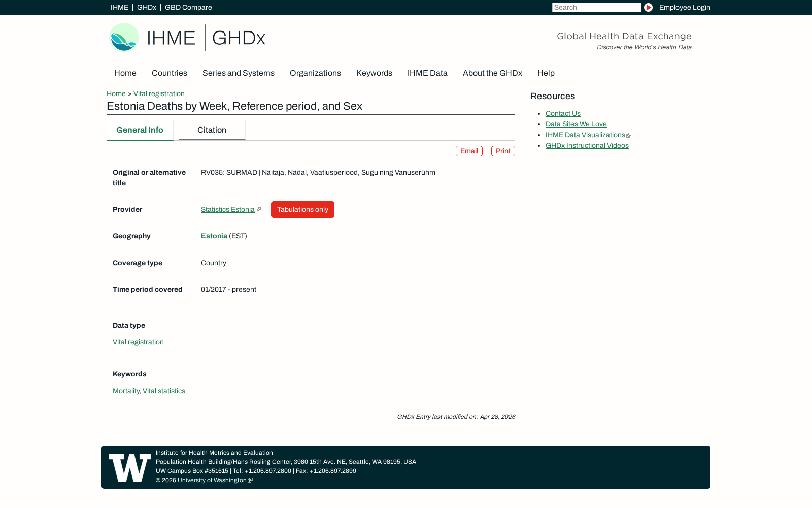Click 'Institute for Health Metrics and Evaluation' footer text
The width and height of the screenshot is (812, 508).
(214, 453)
